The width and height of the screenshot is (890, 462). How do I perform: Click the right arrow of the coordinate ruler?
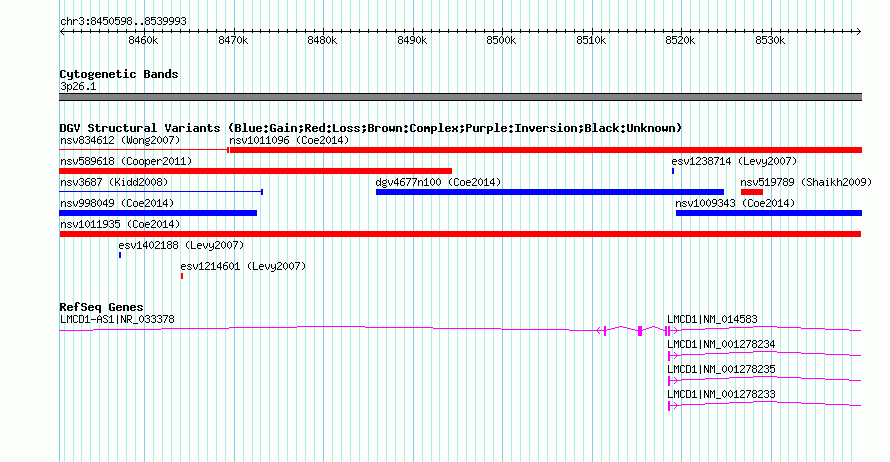[859, 32]
